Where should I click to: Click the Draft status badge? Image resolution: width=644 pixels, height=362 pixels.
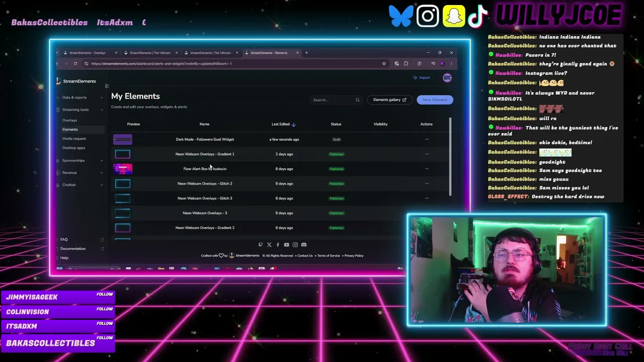click(x=337, y=140)
